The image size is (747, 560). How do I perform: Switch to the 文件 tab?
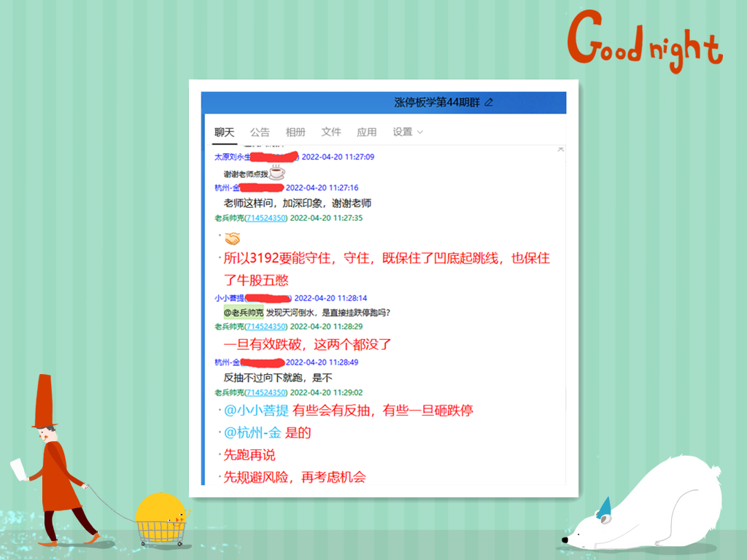click(330, 132)
